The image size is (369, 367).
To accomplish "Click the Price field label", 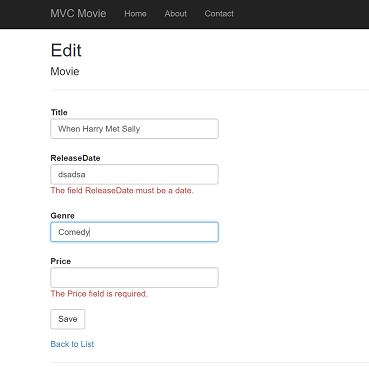I will pos(61,261).
